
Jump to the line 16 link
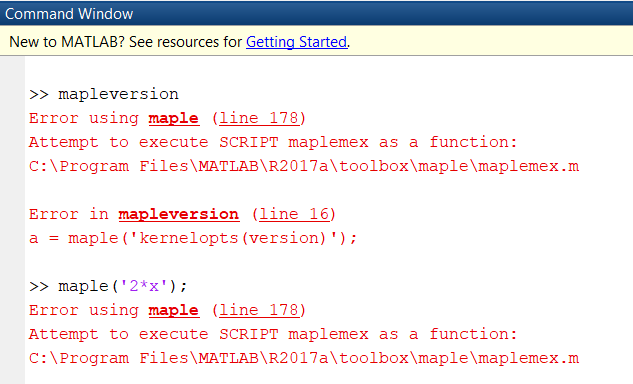click(x=294, y=214)
